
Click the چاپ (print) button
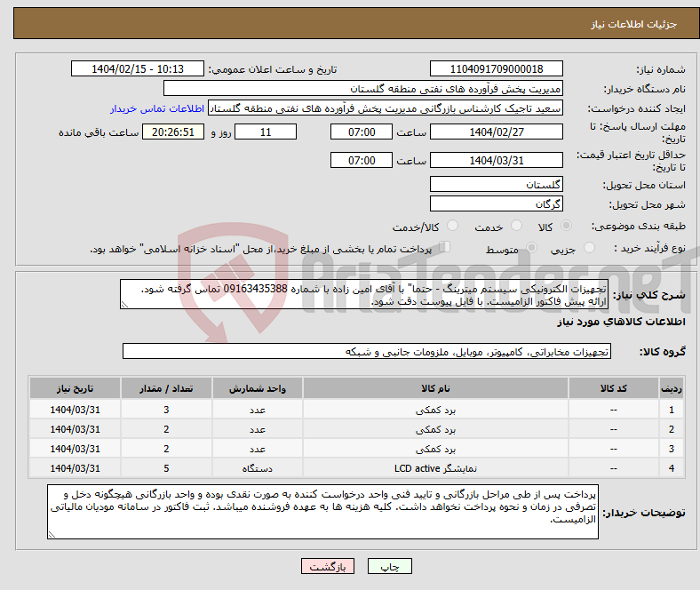[x=389, y=566]
